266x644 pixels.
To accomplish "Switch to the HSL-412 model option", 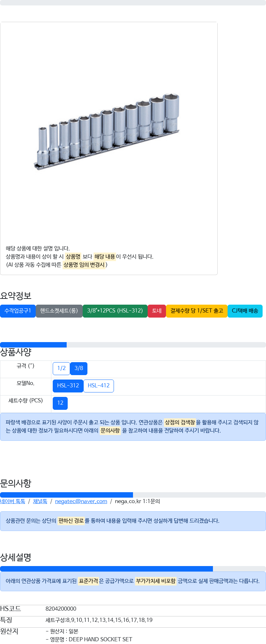I will coord(99,386).
